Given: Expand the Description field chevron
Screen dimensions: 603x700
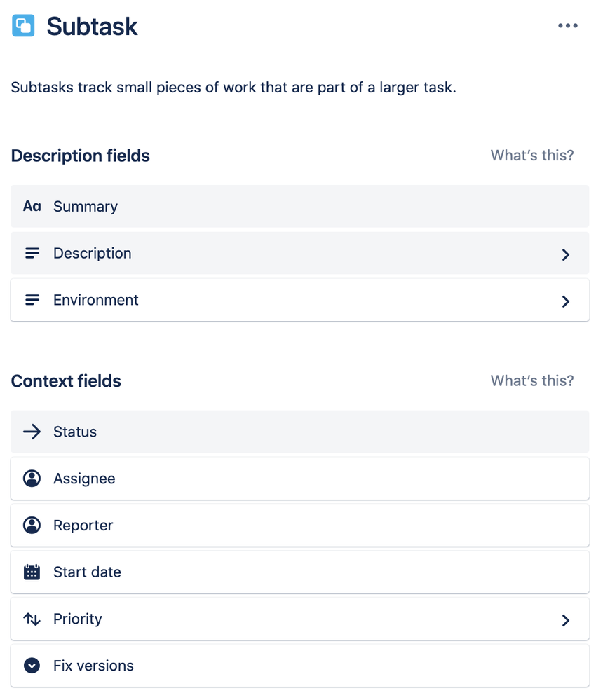Looking at the screenshot, I should 565,254.
